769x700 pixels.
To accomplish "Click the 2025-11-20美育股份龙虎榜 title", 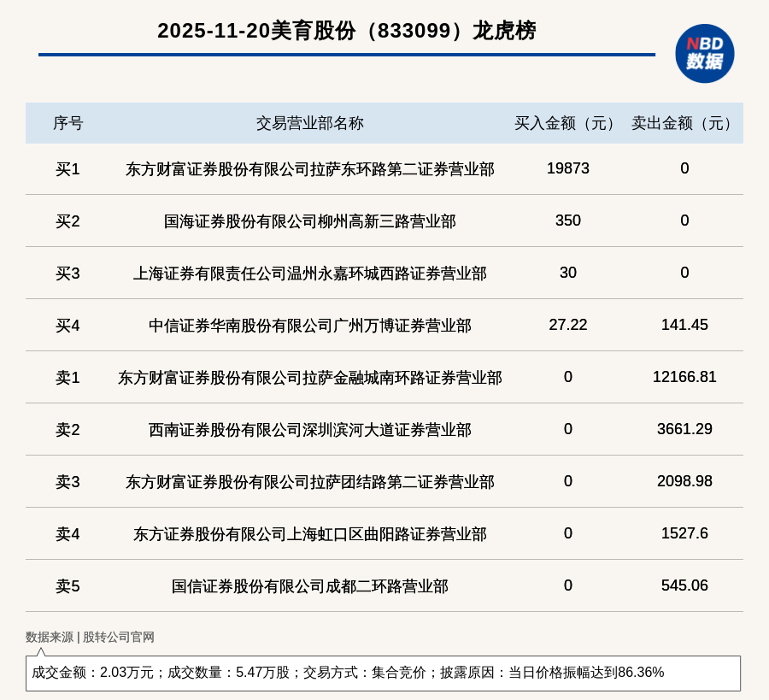I will tap(346, 31).
